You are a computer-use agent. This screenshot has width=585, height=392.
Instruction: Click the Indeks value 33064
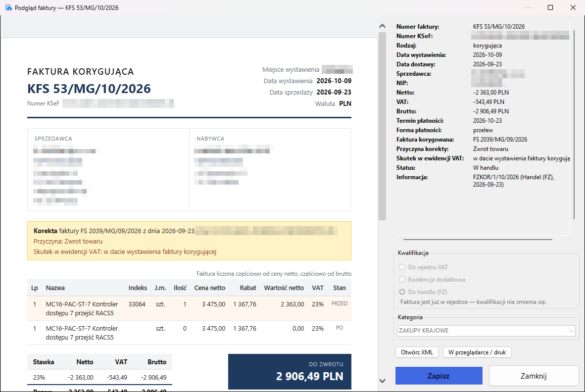(137, 304)
